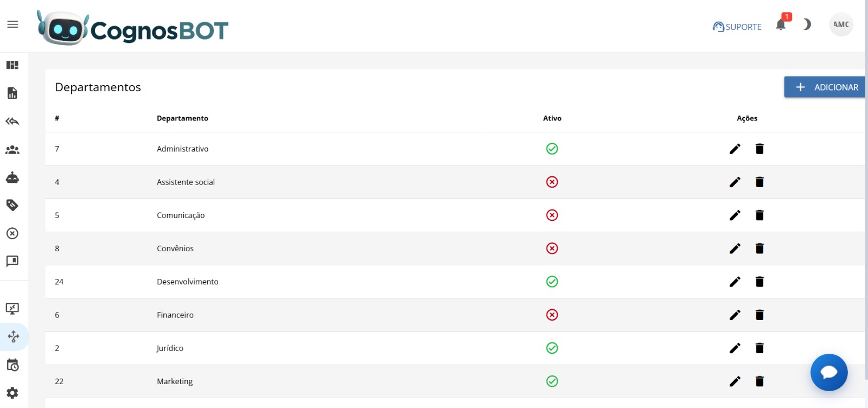Open the floating chat bubble widget
868x408 pixels.
point(828,372)
